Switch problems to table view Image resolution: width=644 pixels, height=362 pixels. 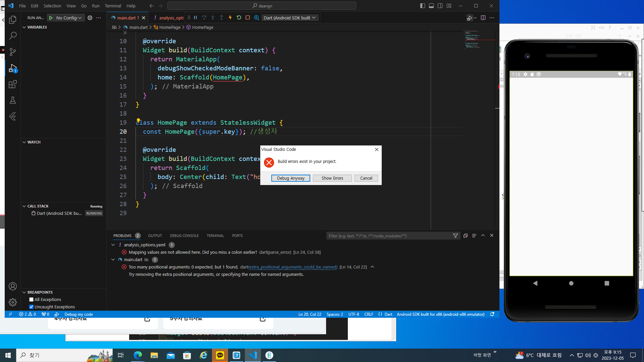click(x=474, y=236)
